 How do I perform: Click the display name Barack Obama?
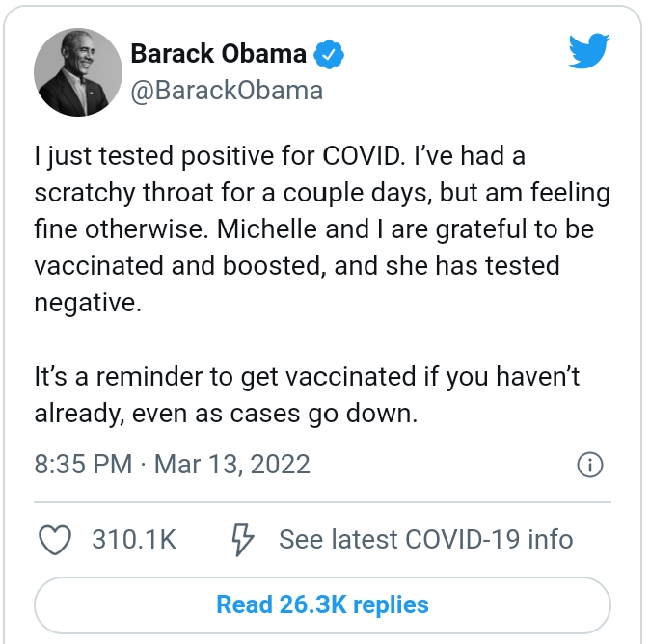pos(219,54)
